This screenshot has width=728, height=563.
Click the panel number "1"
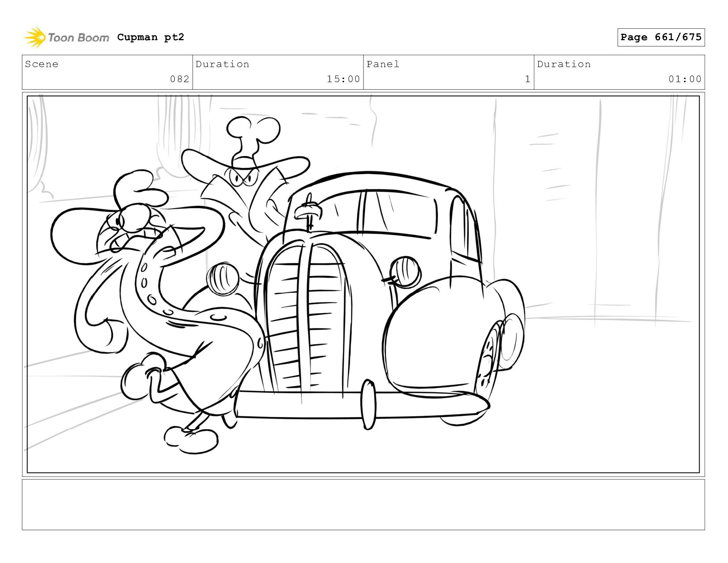[x=528, y=79]
